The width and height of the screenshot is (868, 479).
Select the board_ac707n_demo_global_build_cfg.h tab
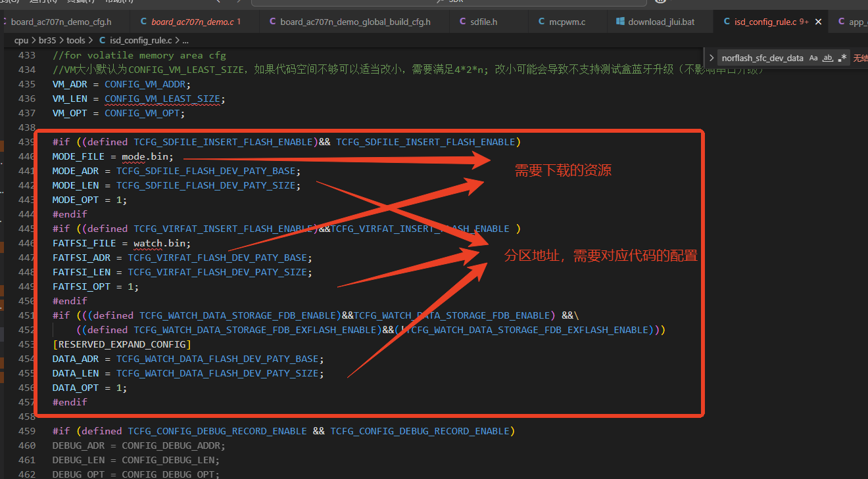[355, 22]
